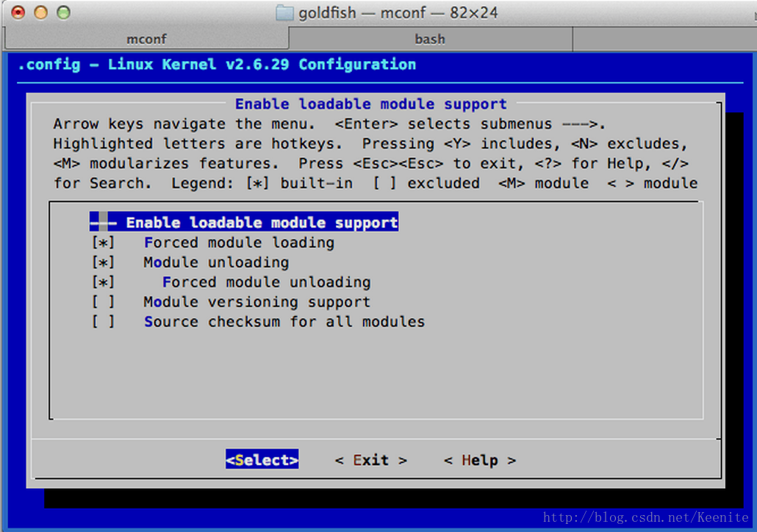Click the 'Module unloading' label
Viewport: 757px width, 532px height.
click(216, 262)
